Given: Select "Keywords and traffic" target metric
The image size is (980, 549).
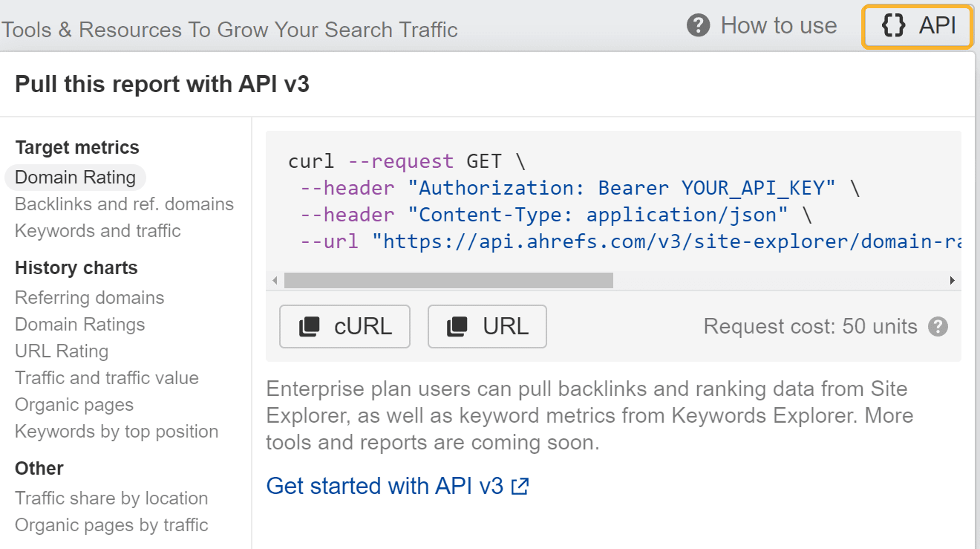Looking at the screenshot, I should pos(97,231).
